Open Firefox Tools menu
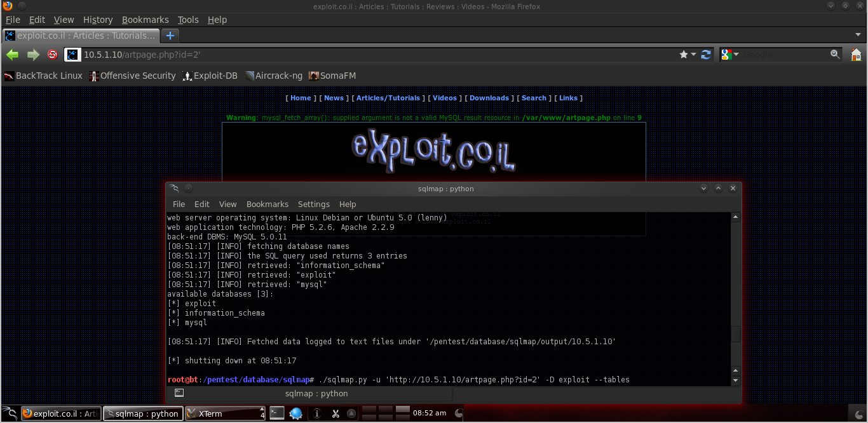This screenshot has height=423, width=868. pos(188,20)
